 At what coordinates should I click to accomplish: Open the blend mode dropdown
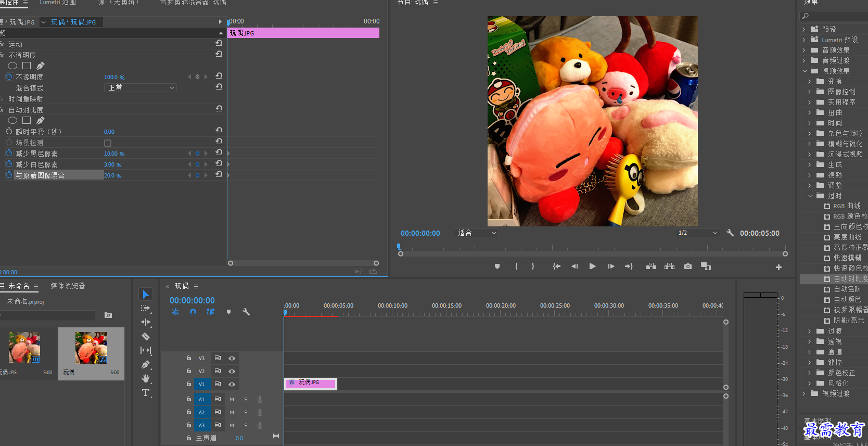[141, 88]
